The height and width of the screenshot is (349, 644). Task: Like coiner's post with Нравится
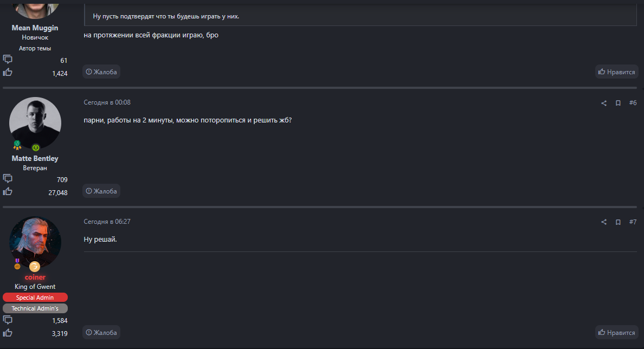pos(616,332)
